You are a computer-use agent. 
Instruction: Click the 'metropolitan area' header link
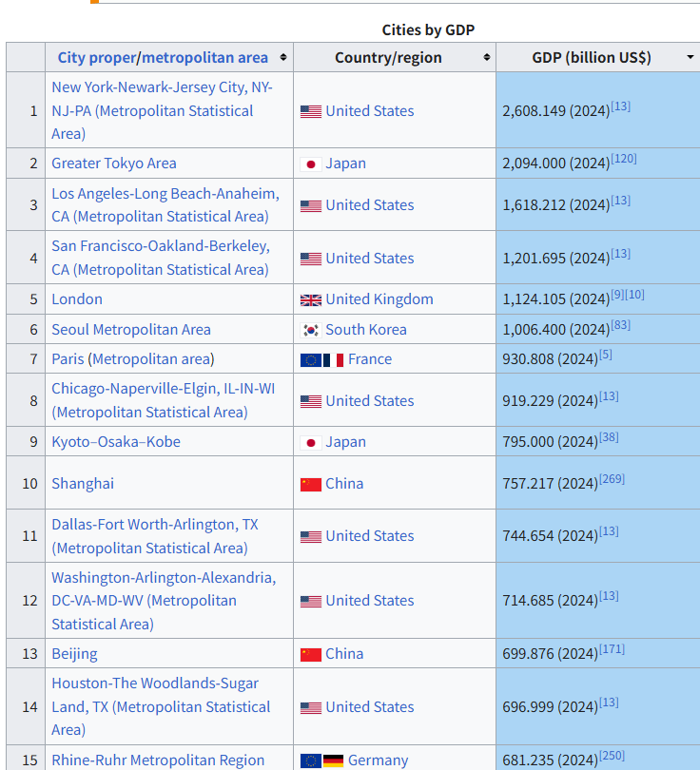coord(204,58)
